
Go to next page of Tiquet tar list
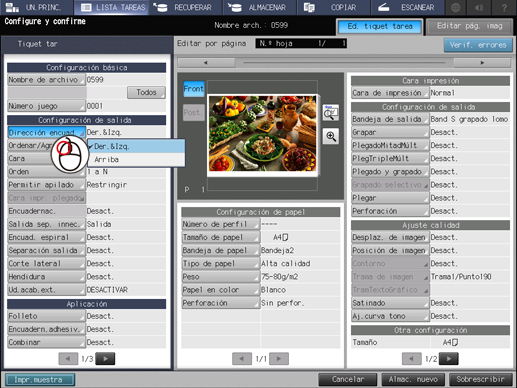(x=105, y=359)
